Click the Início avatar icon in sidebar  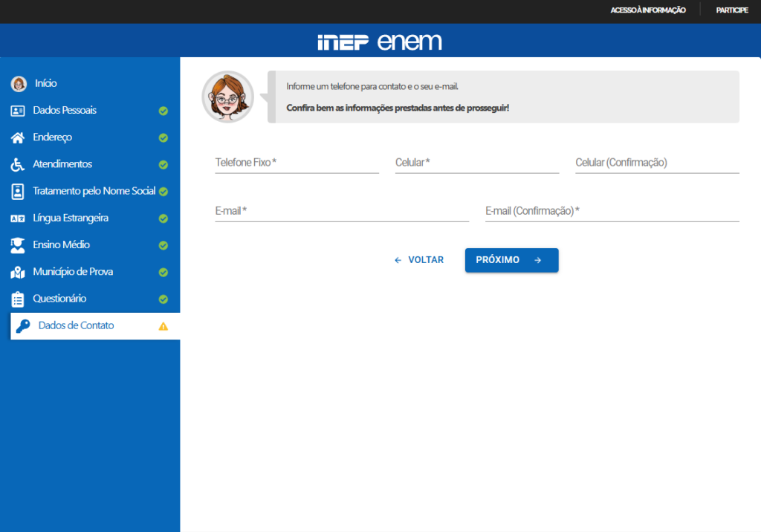(x=19, y=84)
